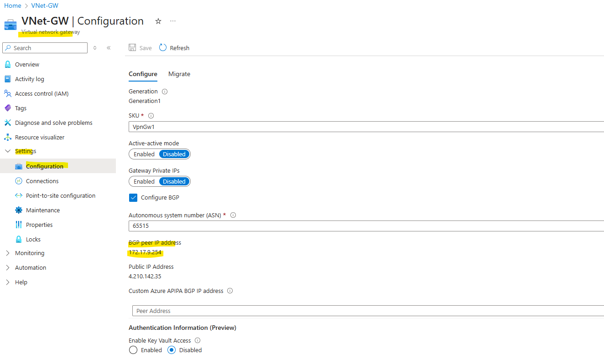Click the Maintenance gear icon
Screen dimensions: 604x364
pos(19,210)
